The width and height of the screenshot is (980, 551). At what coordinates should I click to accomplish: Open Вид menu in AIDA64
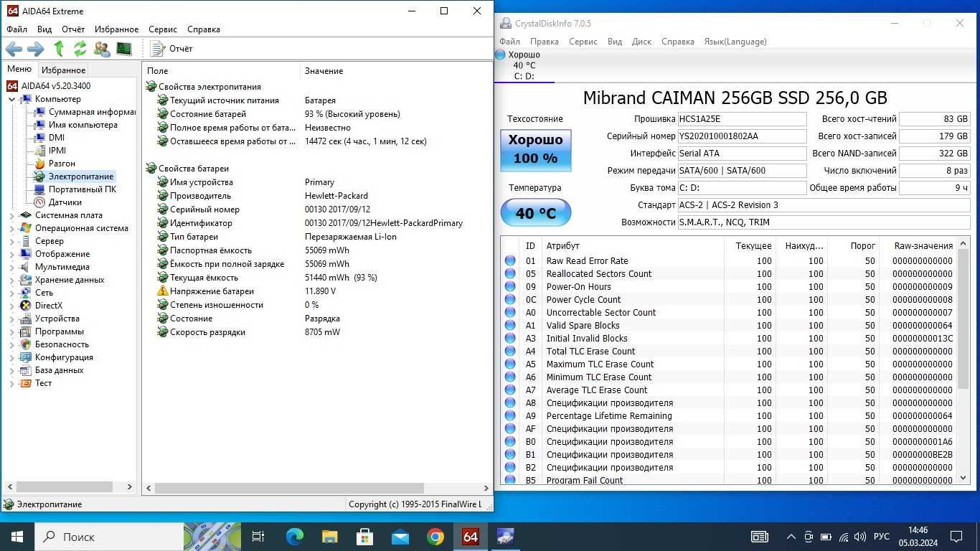tap(44, 29)
